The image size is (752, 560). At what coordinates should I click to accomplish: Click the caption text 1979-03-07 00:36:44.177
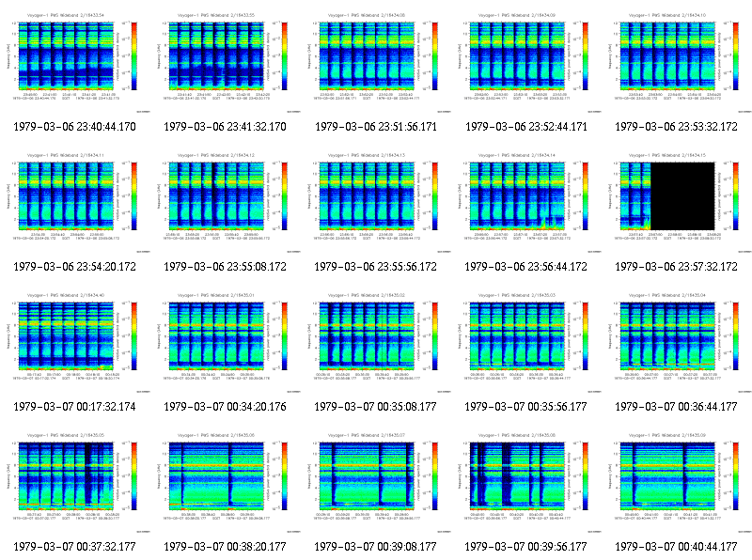pos(676,407)
